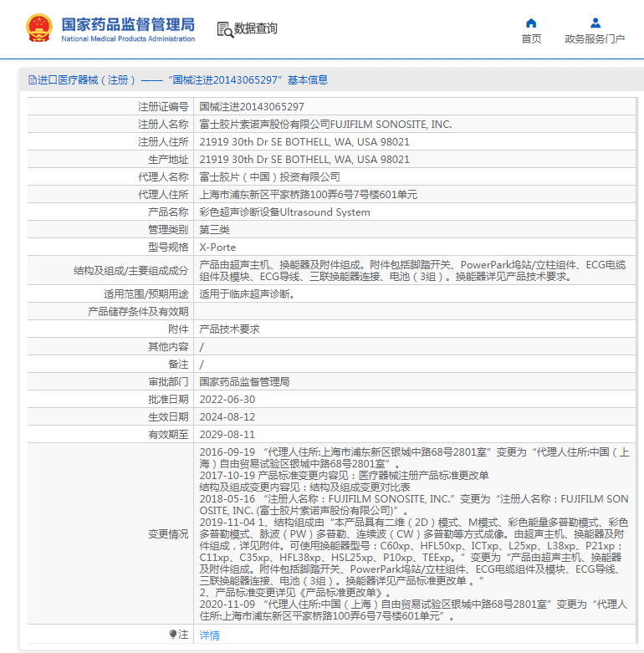Select intended use 适用于临床超声诊断。
This screenshot has height=653, width=644.
[248, 294]
